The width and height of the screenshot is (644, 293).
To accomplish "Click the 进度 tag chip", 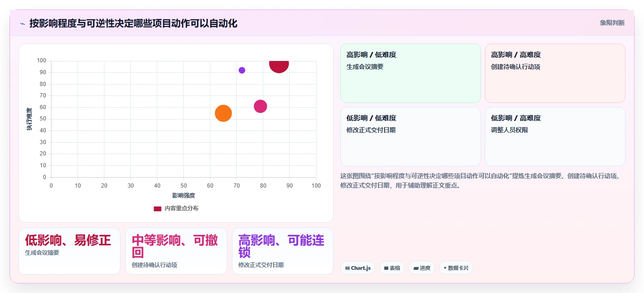I will click(422, 268).
